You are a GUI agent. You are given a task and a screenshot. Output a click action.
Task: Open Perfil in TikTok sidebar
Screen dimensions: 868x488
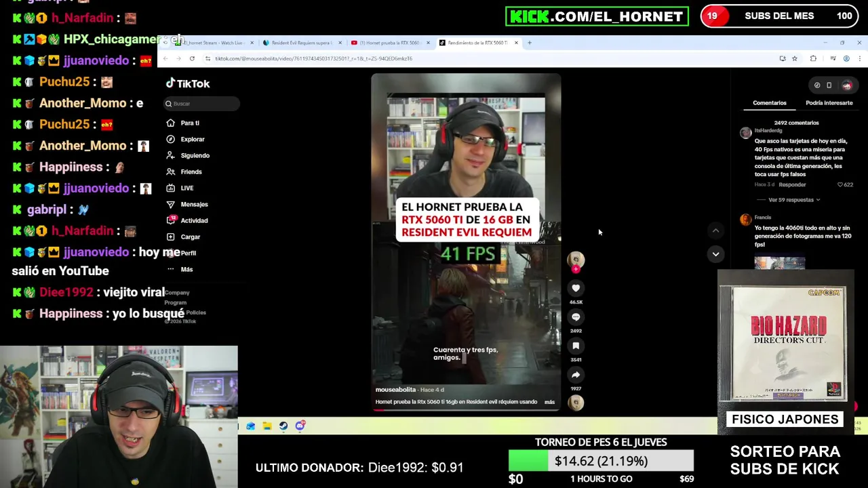click(188, 253)
